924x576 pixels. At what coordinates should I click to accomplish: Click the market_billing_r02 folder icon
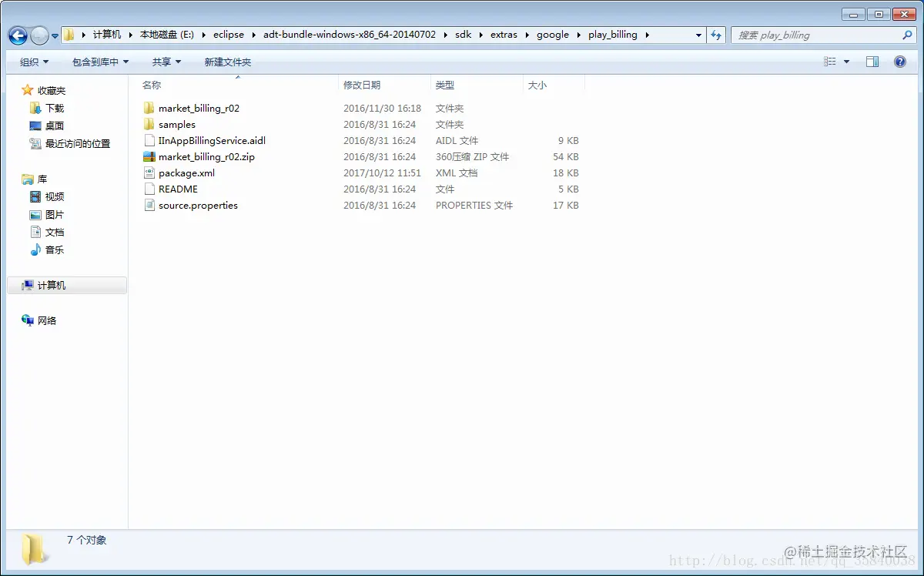(149, 108)
